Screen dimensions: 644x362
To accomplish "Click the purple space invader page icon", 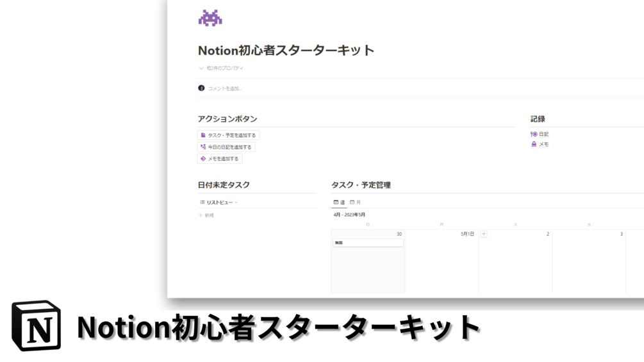I will point(210,18).
